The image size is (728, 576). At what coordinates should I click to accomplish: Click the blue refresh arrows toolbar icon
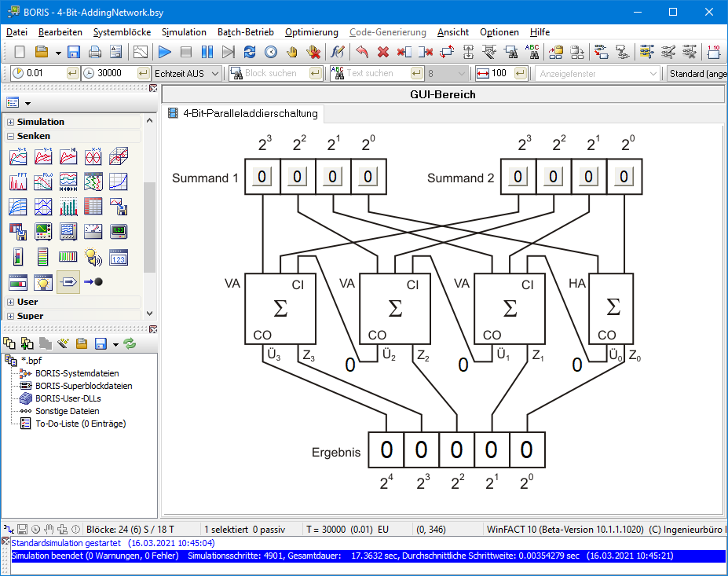click(250, 52)
